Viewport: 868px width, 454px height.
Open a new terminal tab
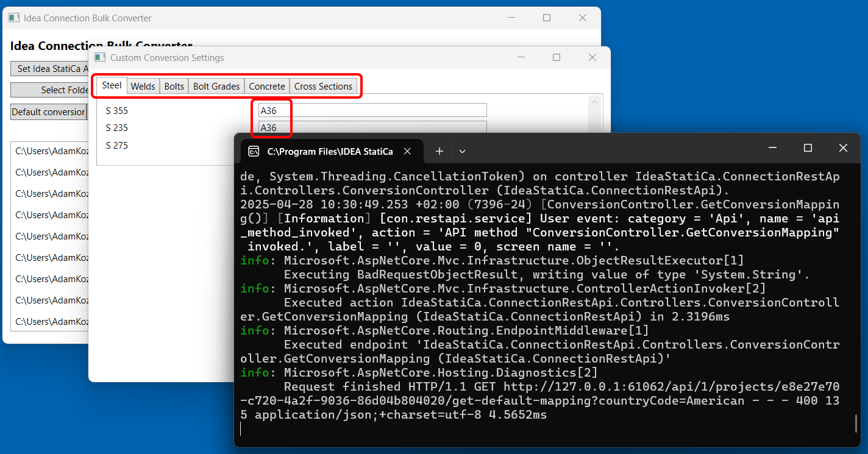pyautogui.click(x=439, y=151)
